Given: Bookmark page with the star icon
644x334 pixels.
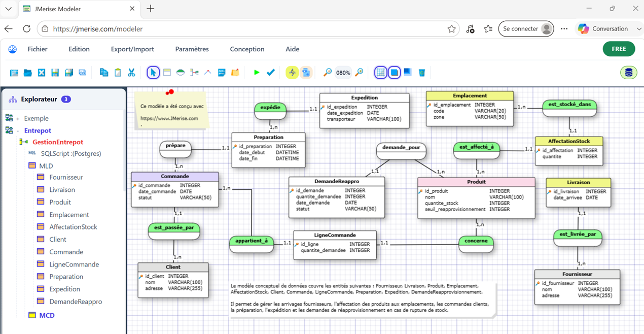Looking at the screenshot, I should pos(451,29).
